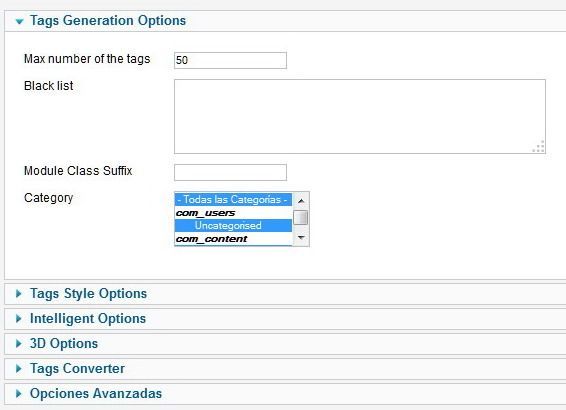Select Todas las Categorias in list

[233, 199]
